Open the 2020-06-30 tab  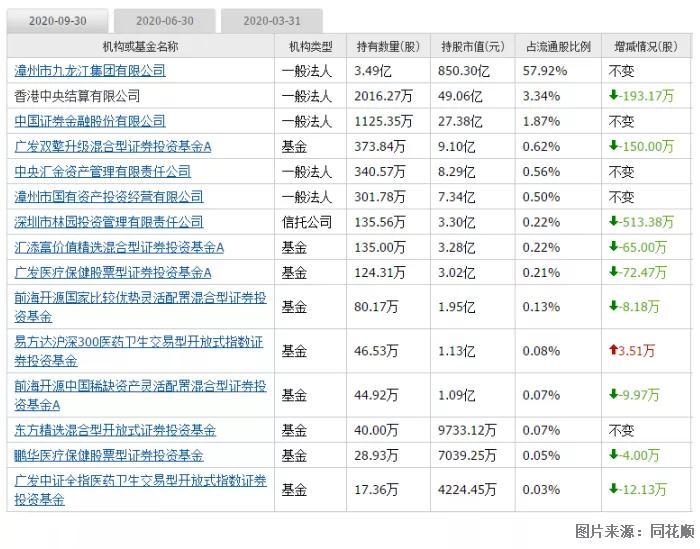click(165, 21)
